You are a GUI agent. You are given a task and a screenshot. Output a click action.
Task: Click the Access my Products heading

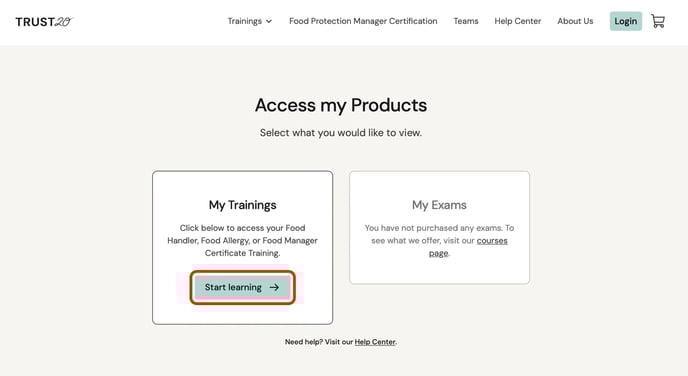341,105
